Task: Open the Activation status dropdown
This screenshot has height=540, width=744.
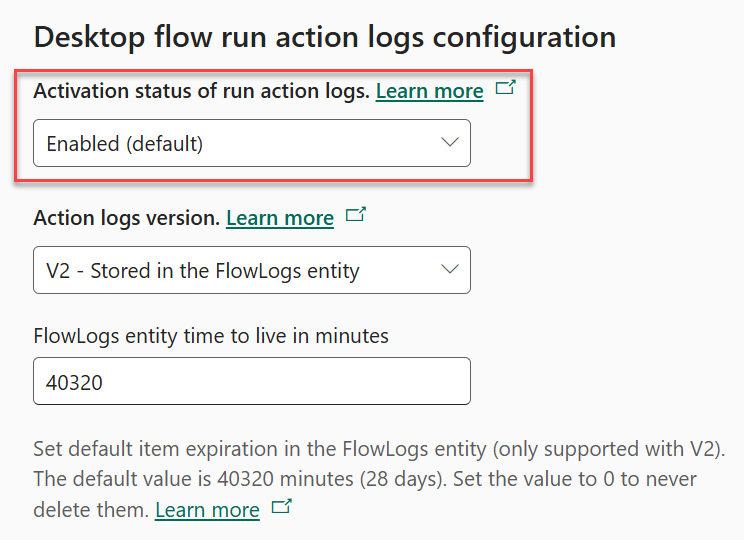Action: tap(252, 143)
